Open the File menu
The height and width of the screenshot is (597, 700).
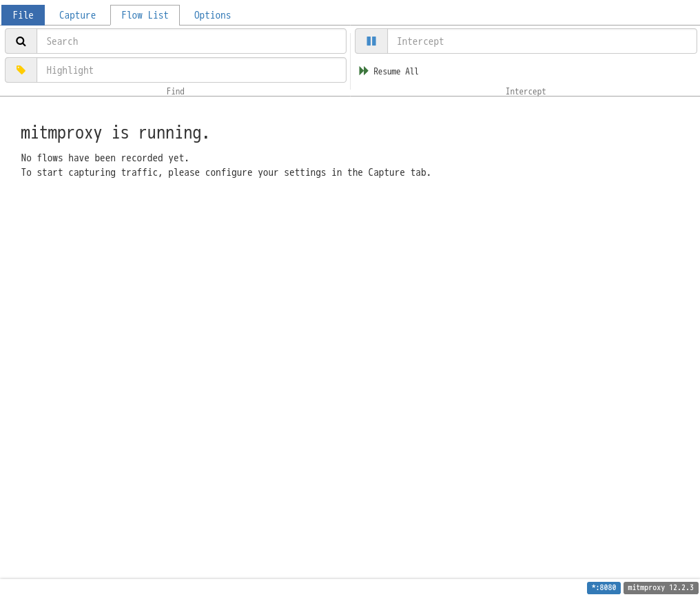23,15
